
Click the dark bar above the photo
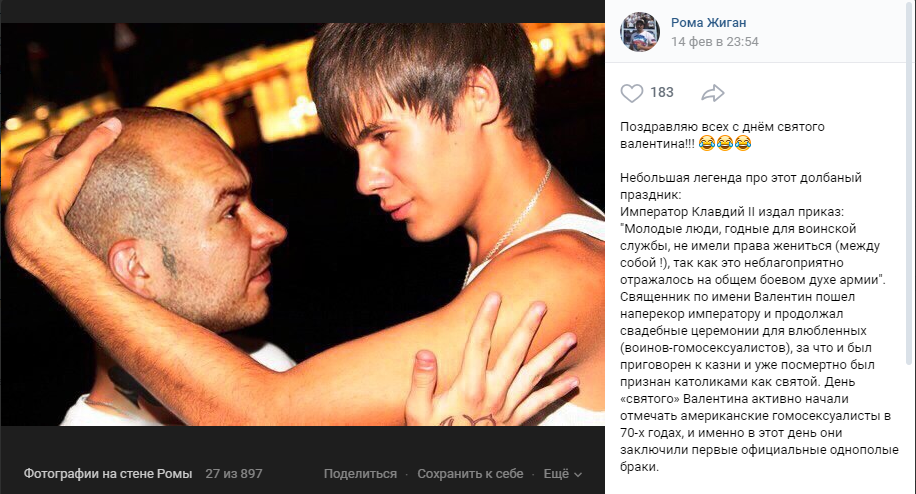pyautogui.click(x=303, y=11)
